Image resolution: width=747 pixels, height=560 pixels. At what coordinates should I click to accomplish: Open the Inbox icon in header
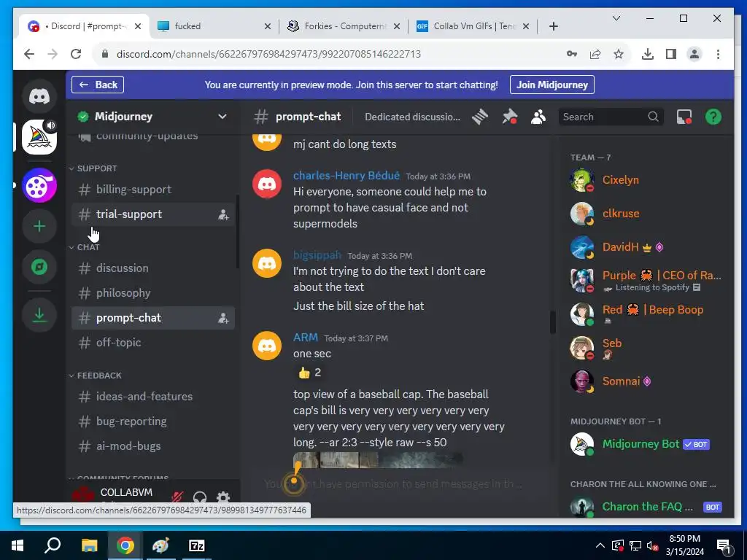pos(684,117)
